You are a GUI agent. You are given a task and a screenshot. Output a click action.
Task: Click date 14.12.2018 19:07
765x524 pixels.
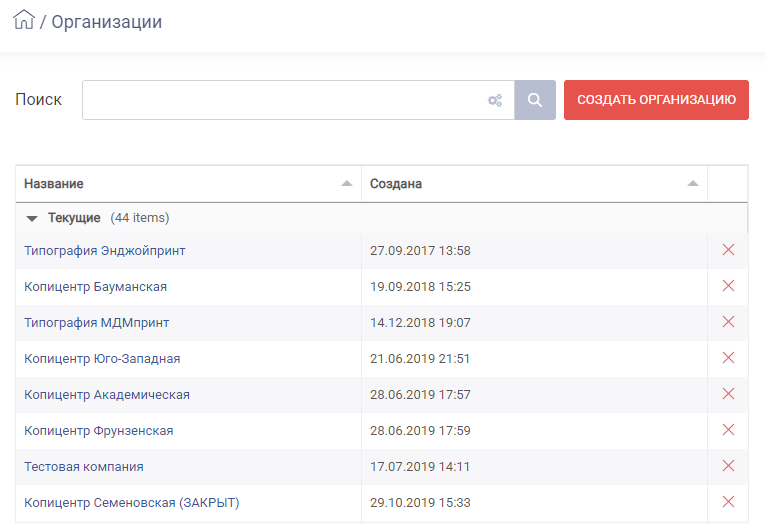pyautogui.click(x=420, y=323)
